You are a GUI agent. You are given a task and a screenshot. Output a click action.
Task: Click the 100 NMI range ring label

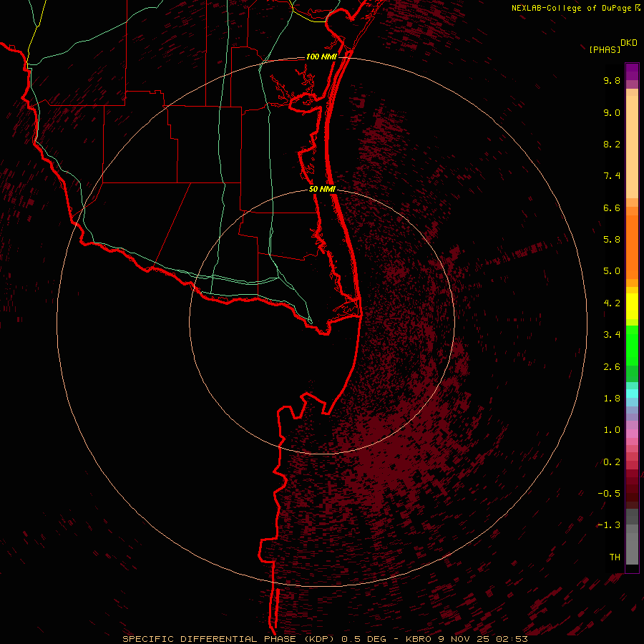tap(321, 57)
